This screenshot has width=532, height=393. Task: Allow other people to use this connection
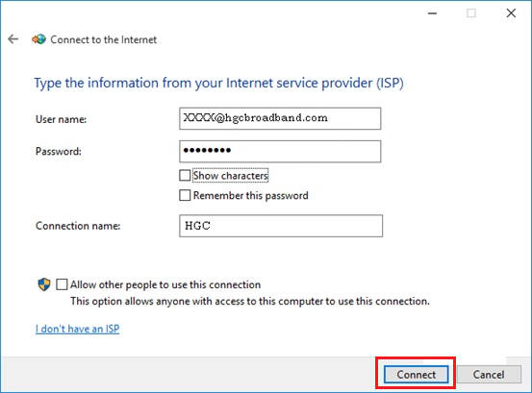click(62, 284)
